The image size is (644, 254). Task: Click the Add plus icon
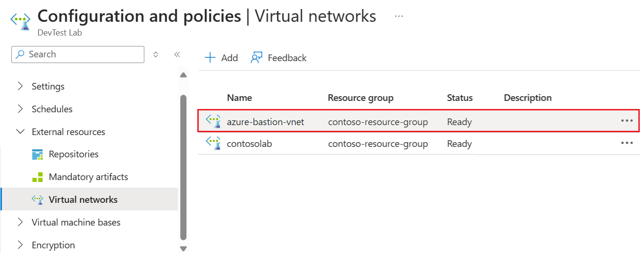pyautogui.click(x=210, y=58)
